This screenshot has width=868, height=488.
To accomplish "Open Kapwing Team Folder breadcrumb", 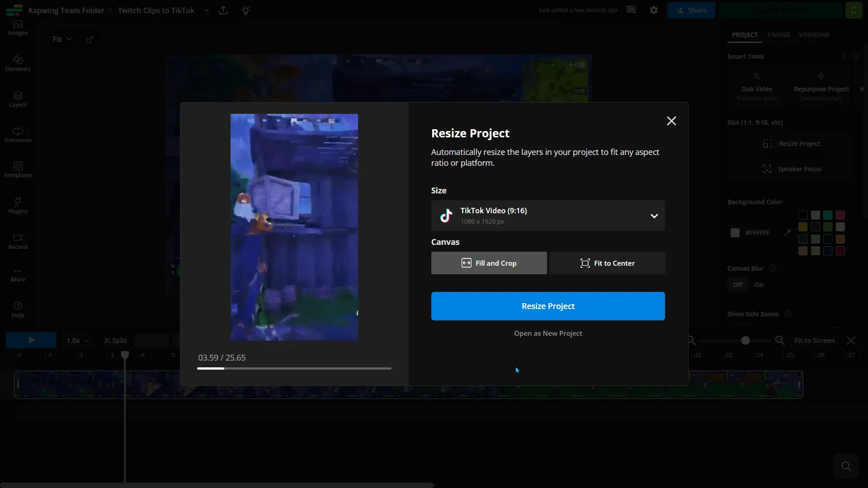I will (x=66, y=10).
